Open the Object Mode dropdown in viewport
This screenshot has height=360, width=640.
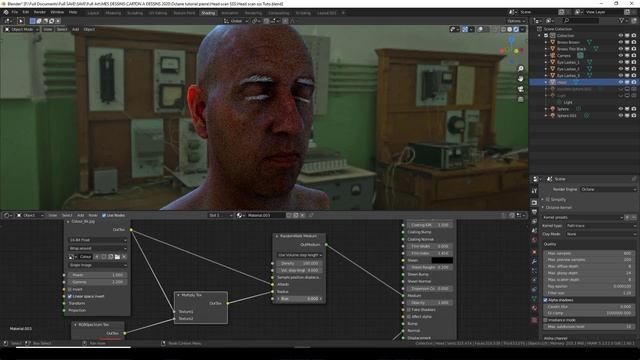pos(22,29)
